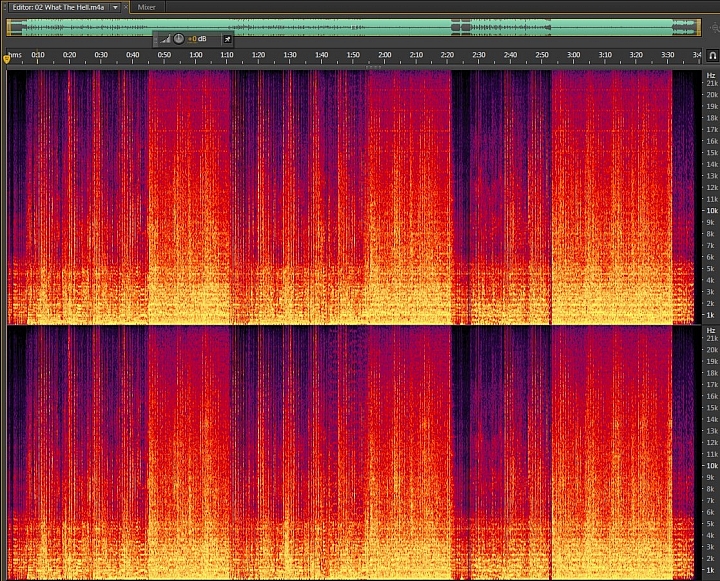The image size is (720, 581).
Task: Toggle the snapping magnet icon
Action: (712, 56)
